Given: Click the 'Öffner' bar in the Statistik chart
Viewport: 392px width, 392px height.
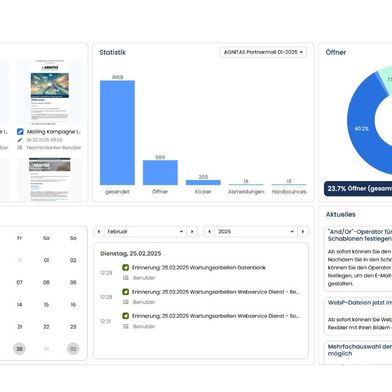Looking at the screenshot, I should click(x=160, y=173).
